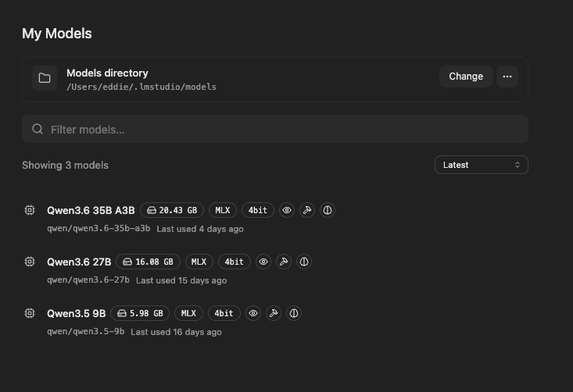Click vision eye icon on Qwen3.6 35B A3B
This screenshot has width=573, height=392.
[287, 210]
